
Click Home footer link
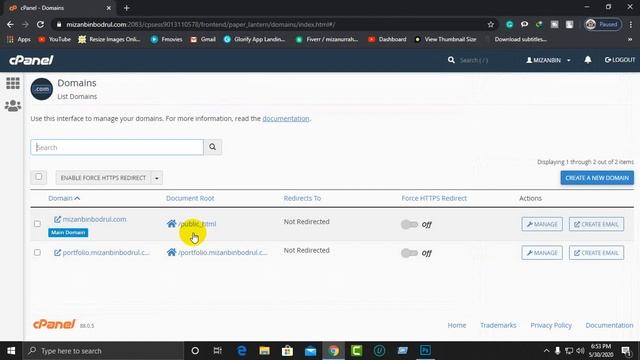(457, 325)
